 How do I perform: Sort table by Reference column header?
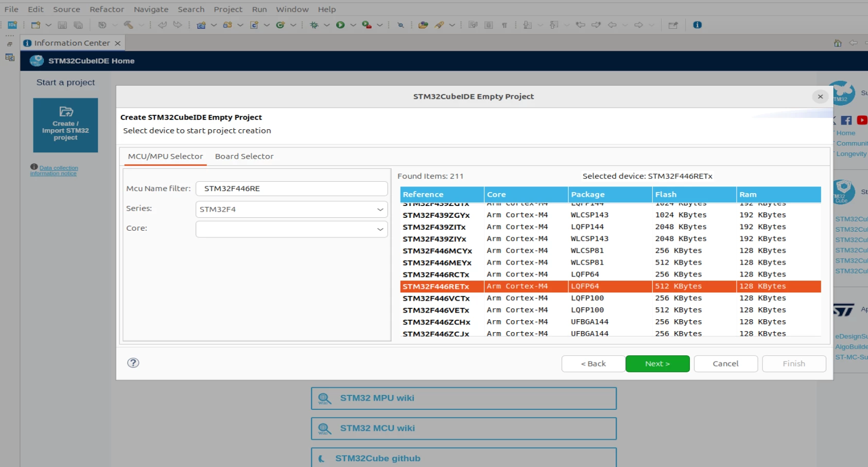(442, 195)
